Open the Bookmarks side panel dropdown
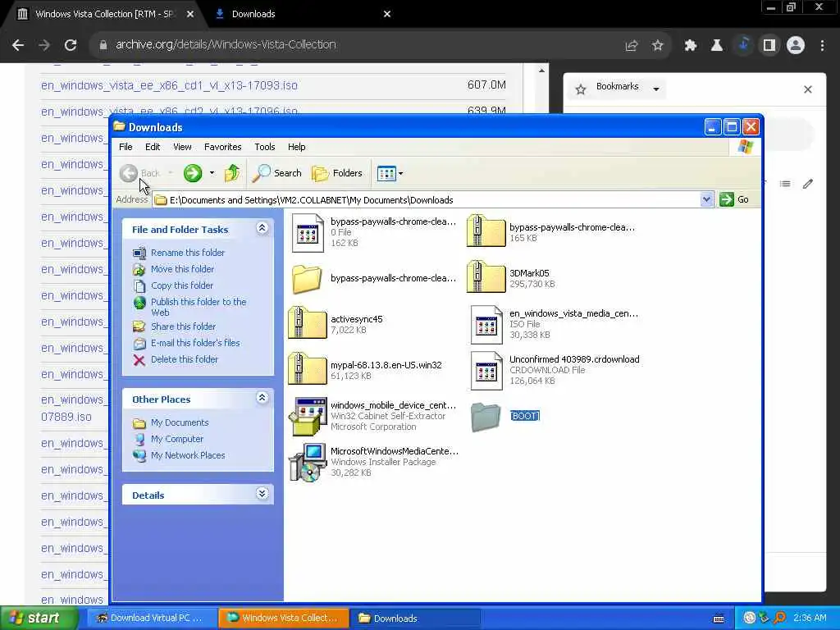Screen dimensions: 840x630 (655, 89)
